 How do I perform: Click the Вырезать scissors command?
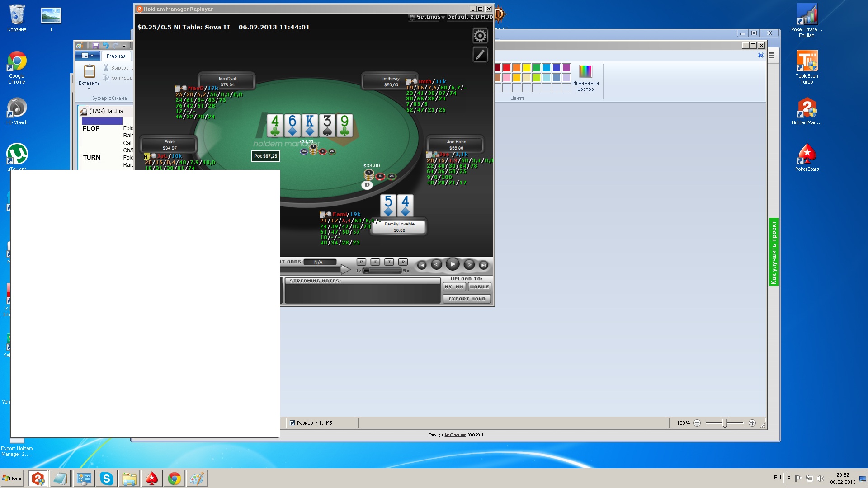point(118,68)
